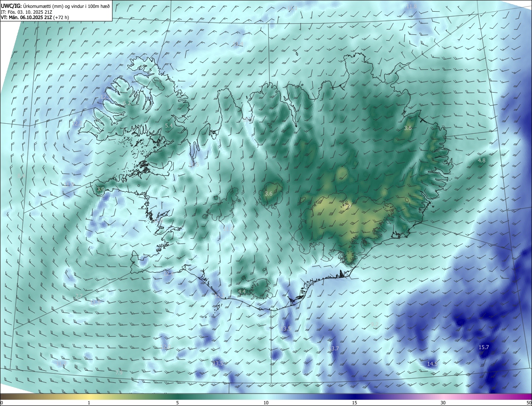The height and width of the screenshot is (406, 532).
Task: Select the initial time line "IT: Fös. 03. 10. 2025 21Z"
Action: (x=27, y=12)
